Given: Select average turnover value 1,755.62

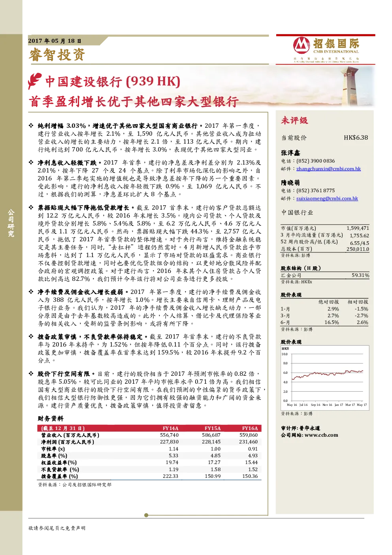Looking at the screenshot, I should tap(359, 235).
